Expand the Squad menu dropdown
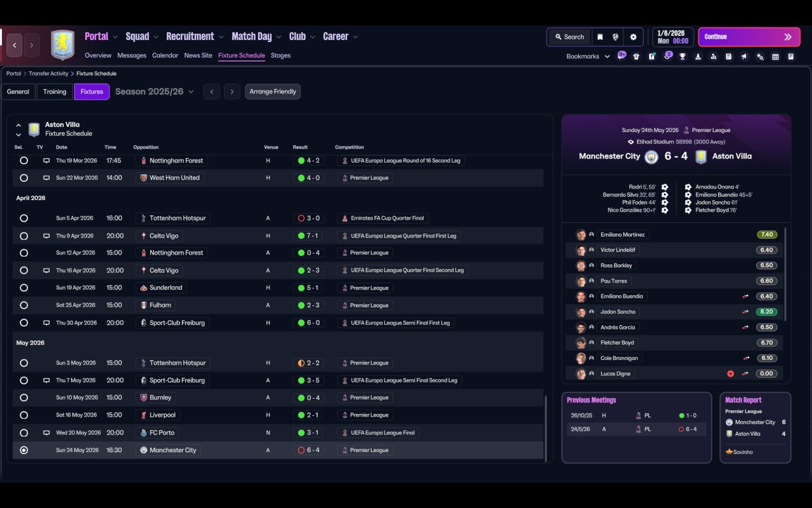Viewport: 812px width, 508px height. click(156, 37)
